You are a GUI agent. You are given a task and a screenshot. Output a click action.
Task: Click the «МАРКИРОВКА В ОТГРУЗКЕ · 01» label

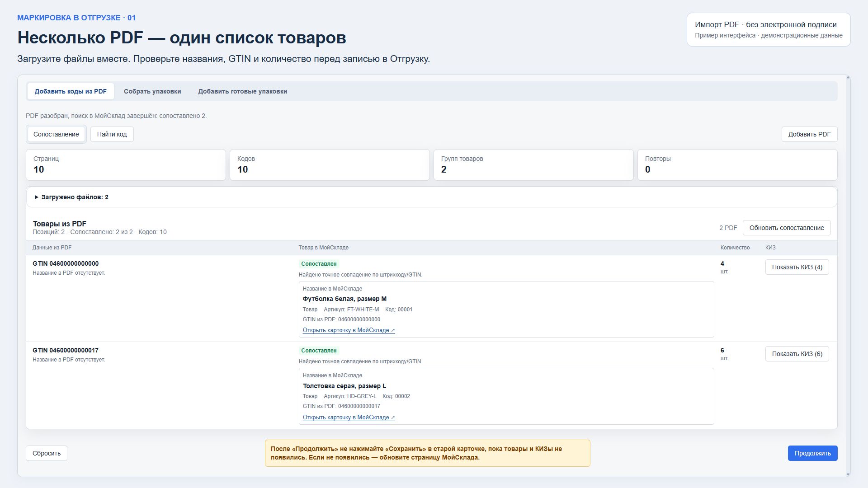(x=76, y=18)
